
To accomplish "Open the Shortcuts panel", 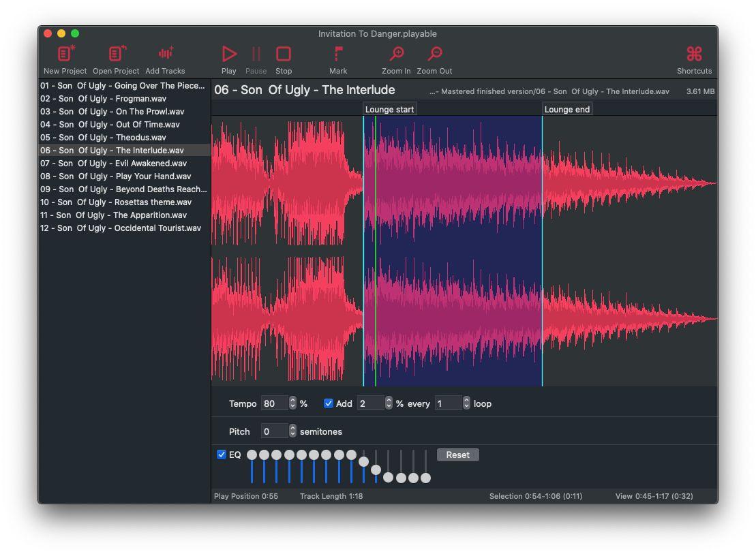I will (694, 55).
